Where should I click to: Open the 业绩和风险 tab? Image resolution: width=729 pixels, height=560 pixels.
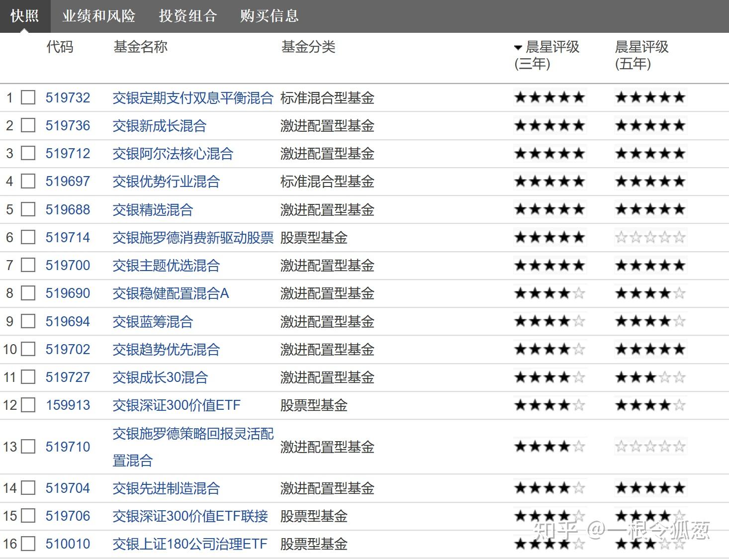pyautogui.click(x=98, y=16)
